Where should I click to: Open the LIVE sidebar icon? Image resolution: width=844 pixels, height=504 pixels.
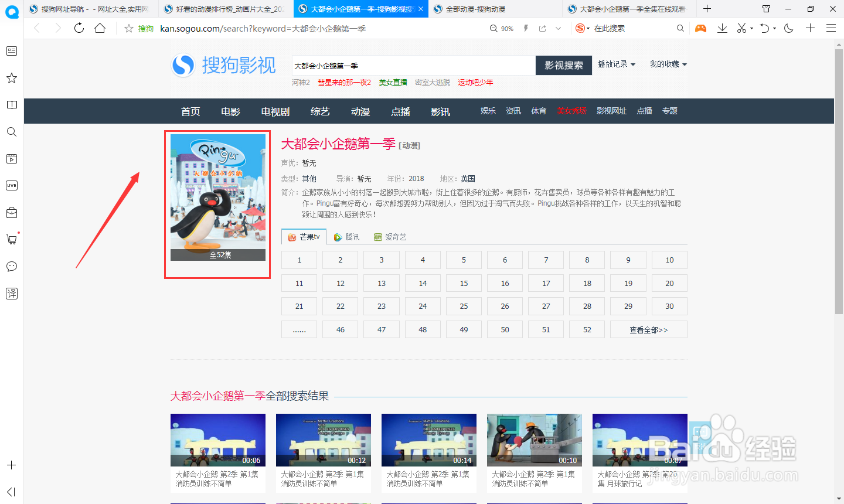pos(11,186)
